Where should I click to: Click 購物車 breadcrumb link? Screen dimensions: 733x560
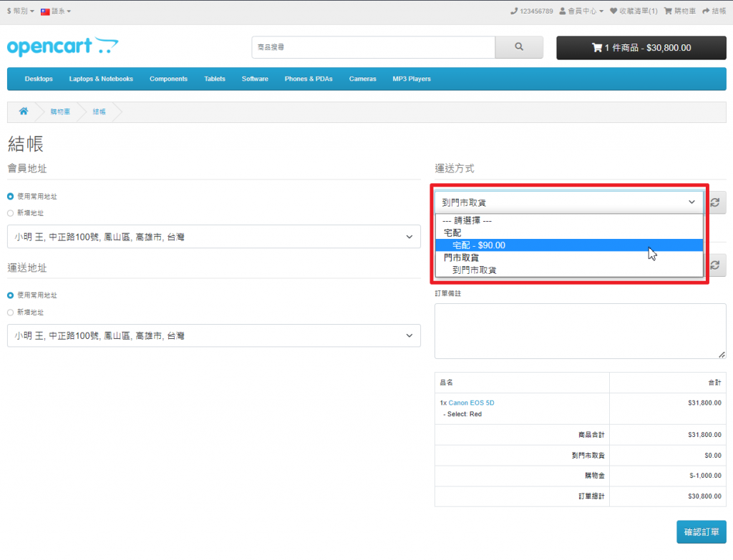click(x=60, y=112)
